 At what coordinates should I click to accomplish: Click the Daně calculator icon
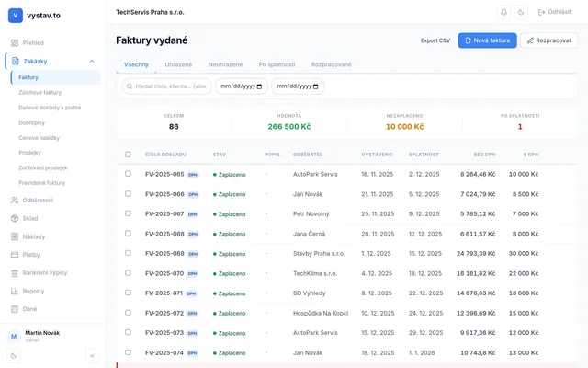coord(15,309)
